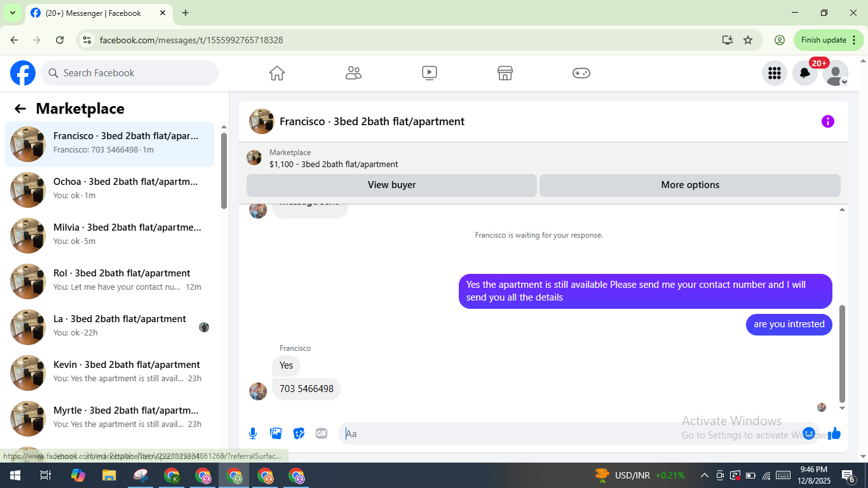The image size is (868, 488).
Task: Open the tab search dropdown in Chrome
Action: pos(12,13)
